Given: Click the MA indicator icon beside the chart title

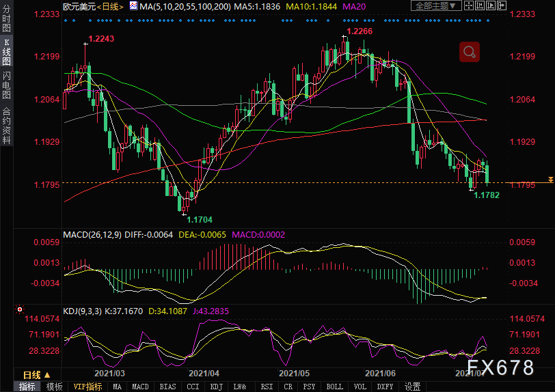Looking at the screenshot, I should pos(133,5).
